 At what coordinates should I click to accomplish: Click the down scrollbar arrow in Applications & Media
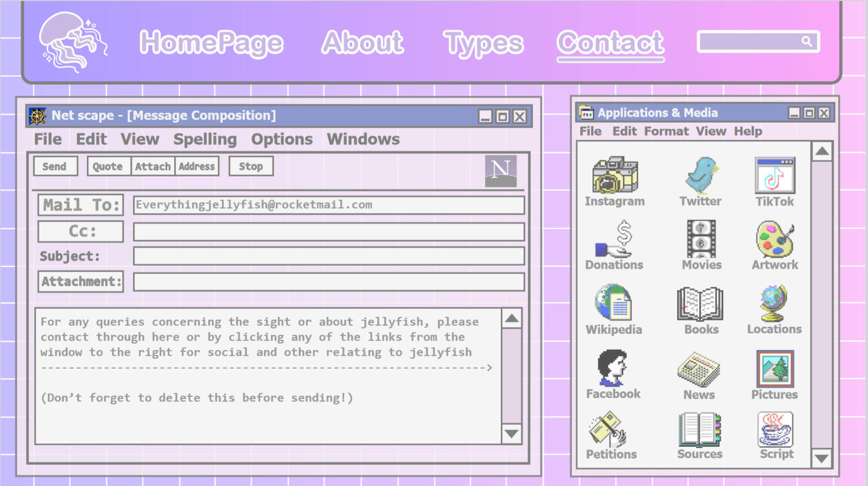(x=822, y=458)
